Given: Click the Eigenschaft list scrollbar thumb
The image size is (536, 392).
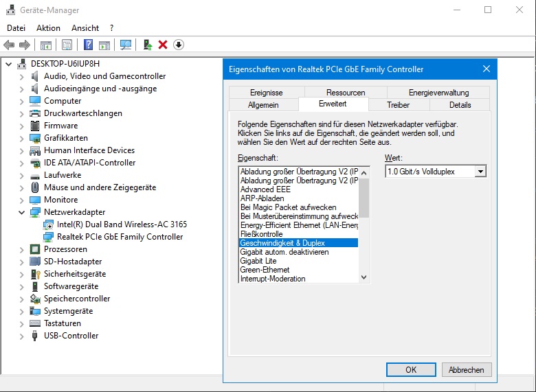Looking at the screenshot, I should click(x=364, y=198).
